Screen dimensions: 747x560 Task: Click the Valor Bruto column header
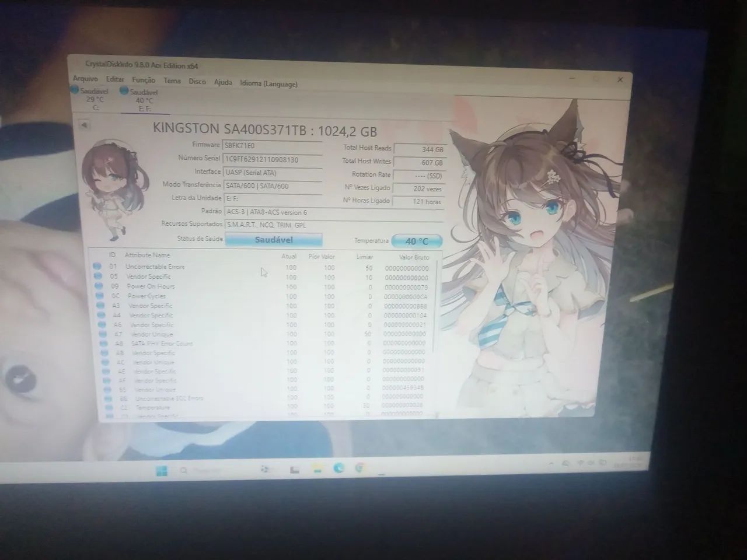point(414,257)
